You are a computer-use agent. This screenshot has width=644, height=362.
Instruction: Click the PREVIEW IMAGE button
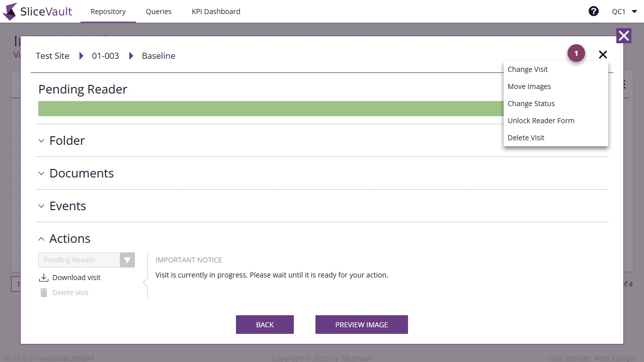click(361, 324)
